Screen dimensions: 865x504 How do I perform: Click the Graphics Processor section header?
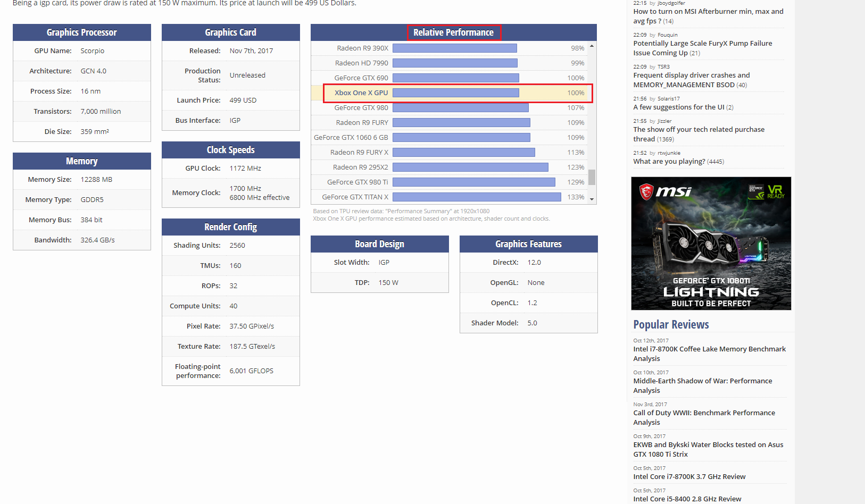pos(82,32)
